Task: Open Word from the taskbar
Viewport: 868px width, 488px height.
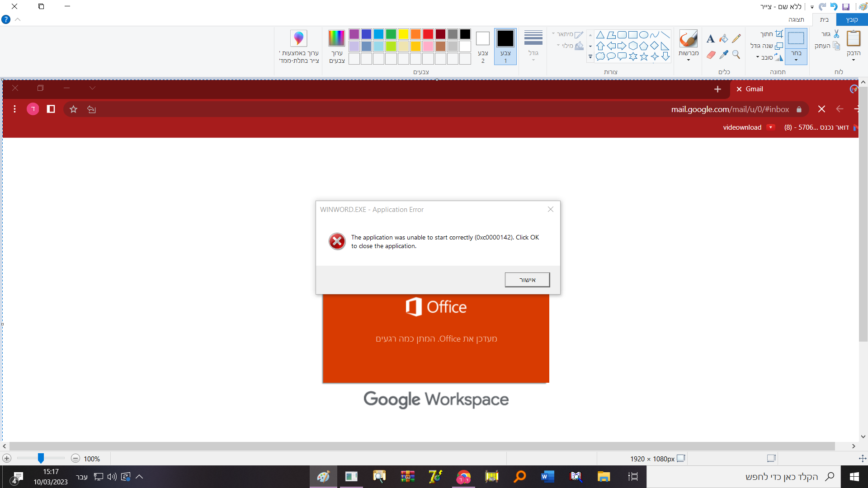Action: coord(548,477)
